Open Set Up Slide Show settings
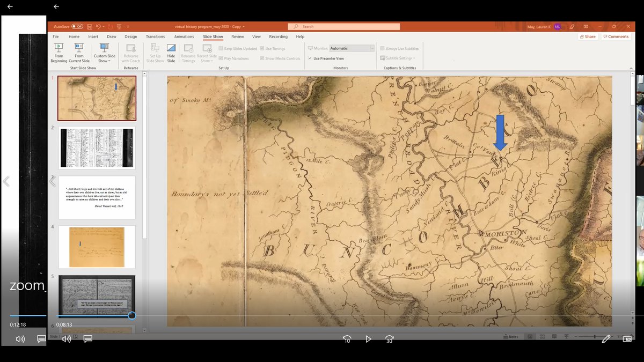644x362 pixels. pyautogui.click(x=155, y=53)
